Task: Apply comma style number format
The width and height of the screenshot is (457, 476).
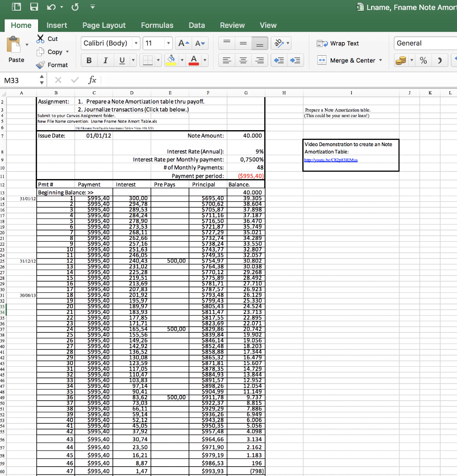Action: [x=439, y=60]
